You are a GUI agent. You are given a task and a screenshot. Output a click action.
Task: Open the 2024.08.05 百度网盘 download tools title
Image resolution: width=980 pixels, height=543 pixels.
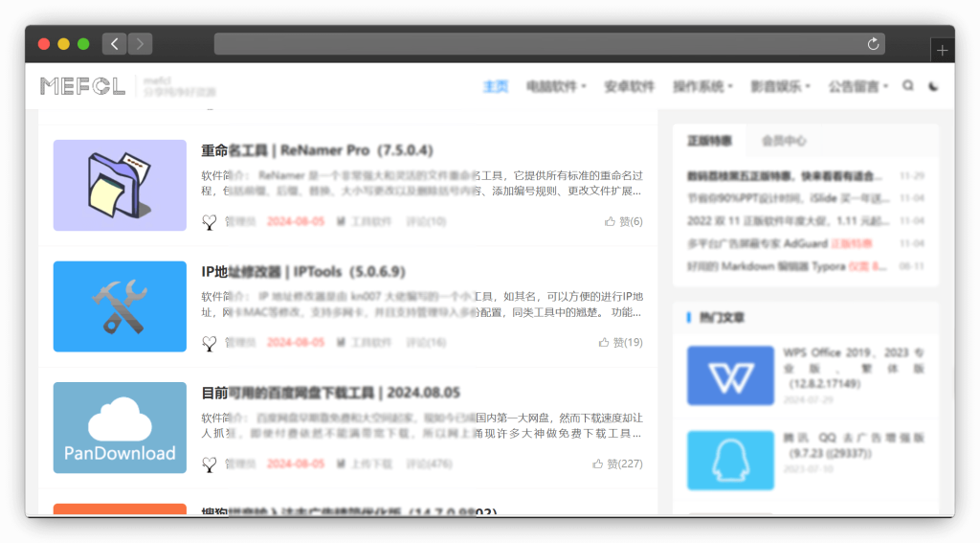point(330,393)
